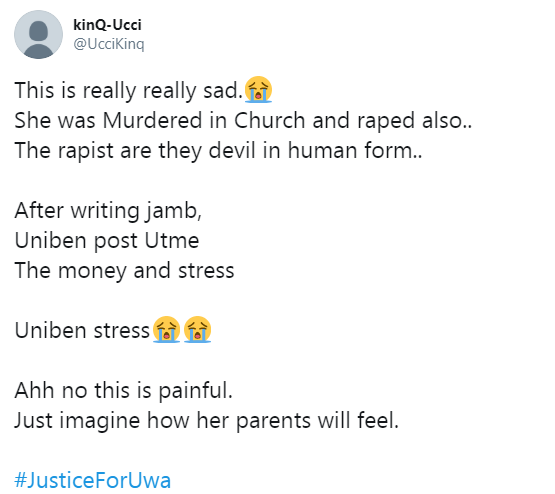The width and height of the screenshot is (555, 494).
Task: Click the word 'Utme' in the tweet
Action: coord(172,241)
